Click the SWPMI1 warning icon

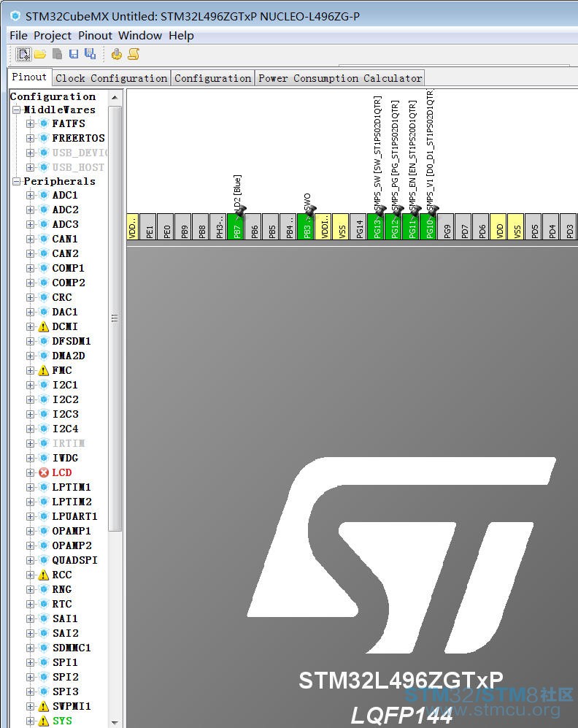(44, 706)
